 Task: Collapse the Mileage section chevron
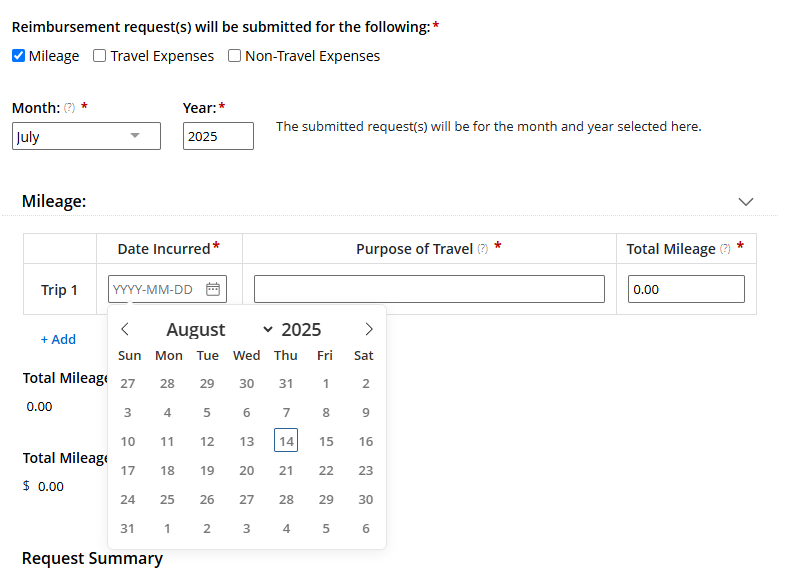[745, 201]
